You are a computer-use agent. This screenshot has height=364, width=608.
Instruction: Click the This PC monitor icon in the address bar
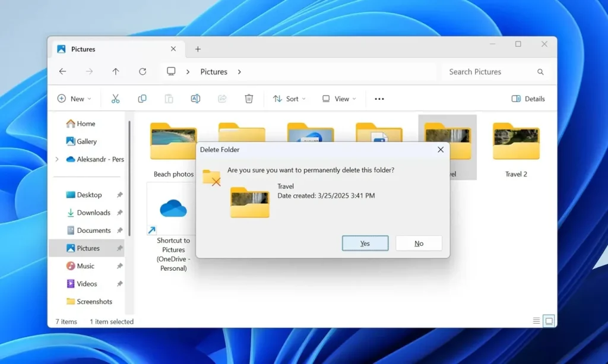pyautogui.click(x=171, y=71)
